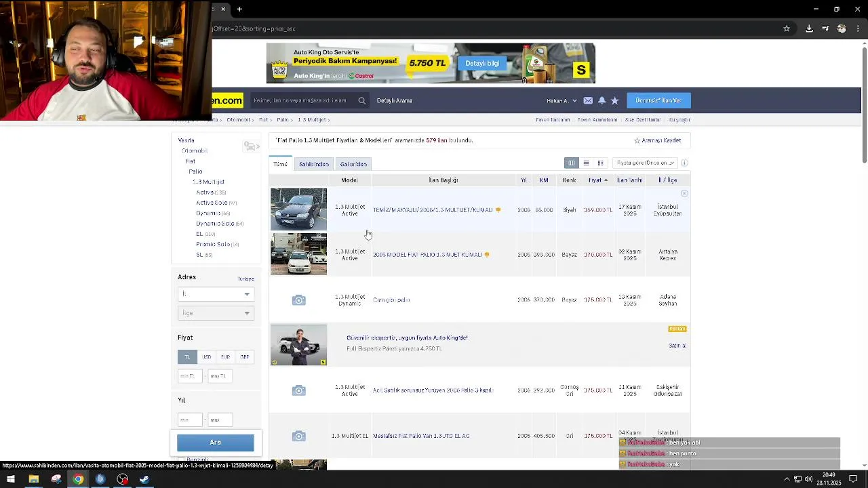868x488 pixels.
Task: Select USD currency option
Action: pos(206,357)
